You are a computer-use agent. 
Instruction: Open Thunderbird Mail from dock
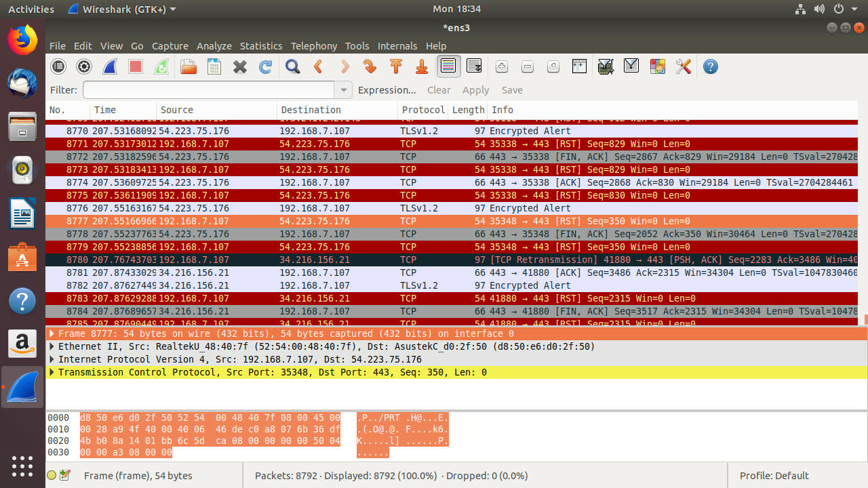22,83
